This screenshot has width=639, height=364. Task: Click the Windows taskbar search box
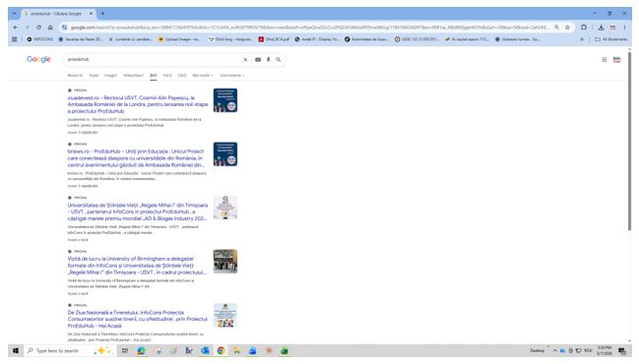(70, 350)
